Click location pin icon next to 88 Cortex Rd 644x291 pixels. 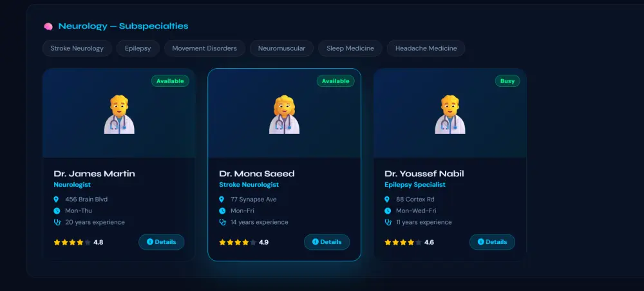click(387, 200)
